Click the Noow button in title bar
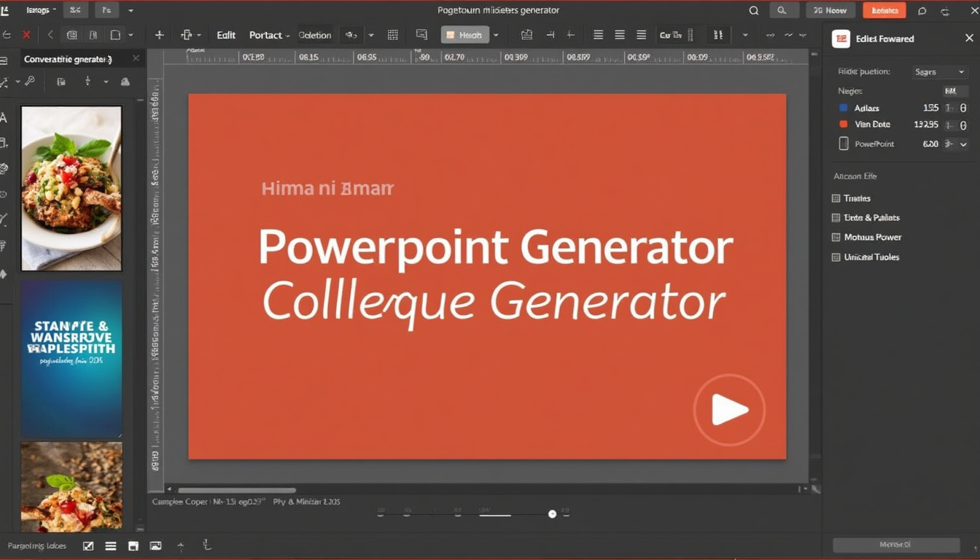980x560 pixels. coord(831,10)
